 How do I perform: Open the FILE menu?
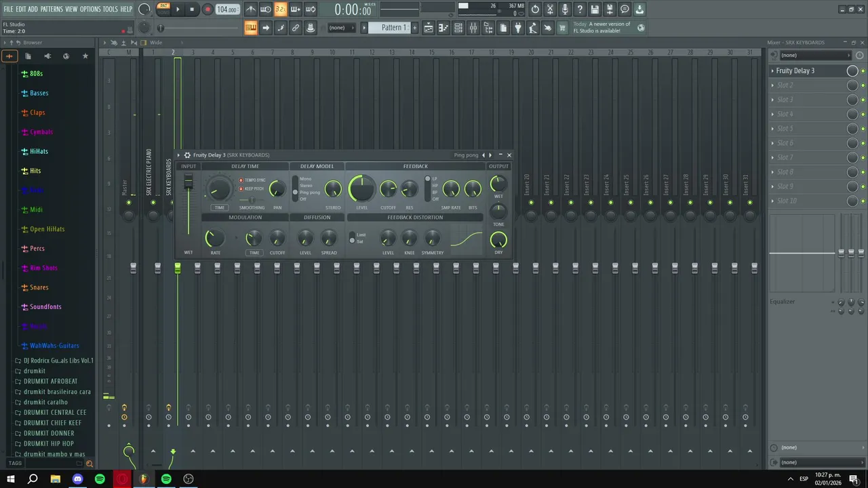(8, 9)
